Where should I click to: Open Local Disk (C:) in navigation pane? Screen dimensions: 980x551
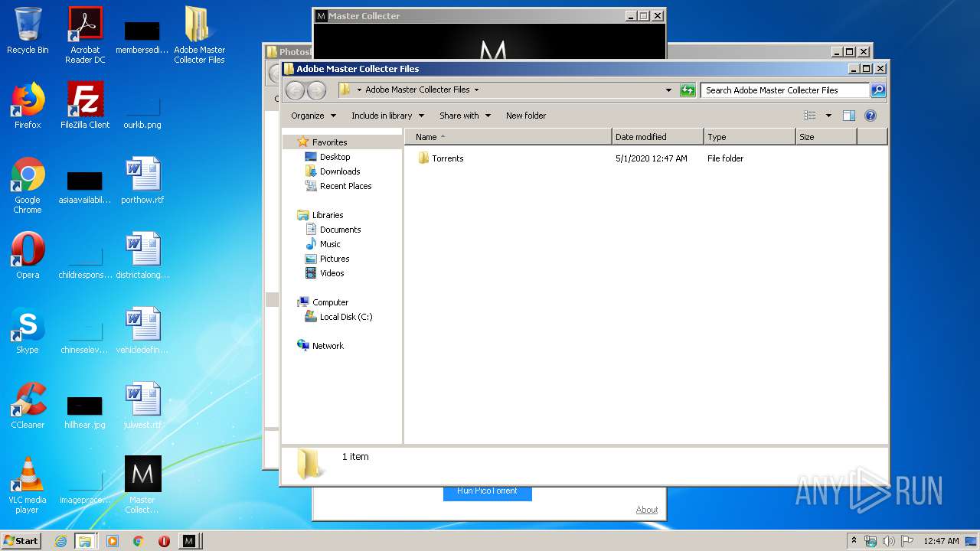[345, 317]
